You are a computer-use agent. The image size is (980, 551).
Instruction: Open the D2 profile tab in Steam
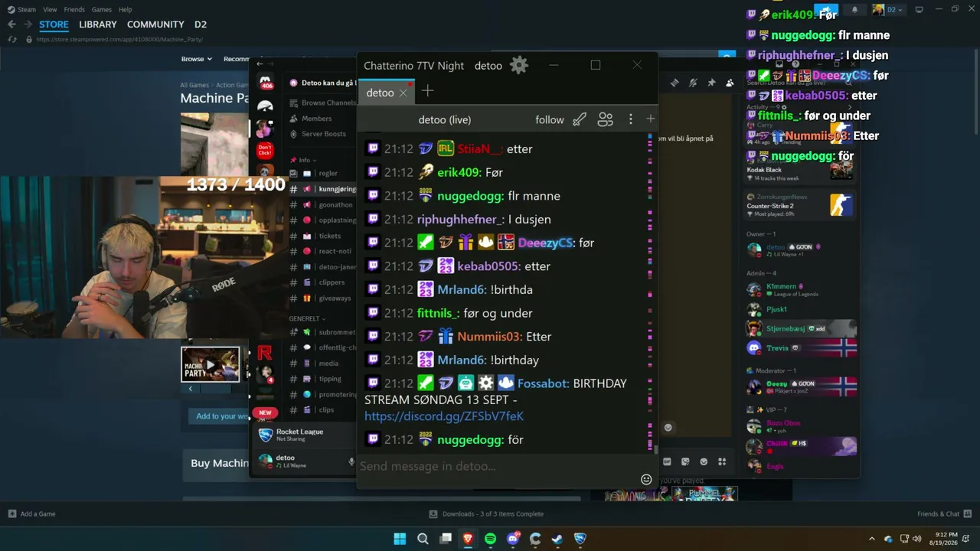pos(201,24)
